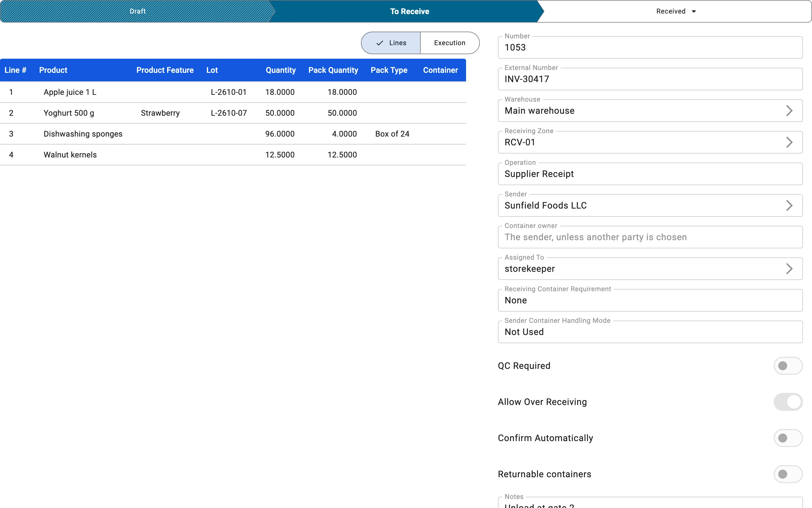Open the Container owner field

(650, 237)
